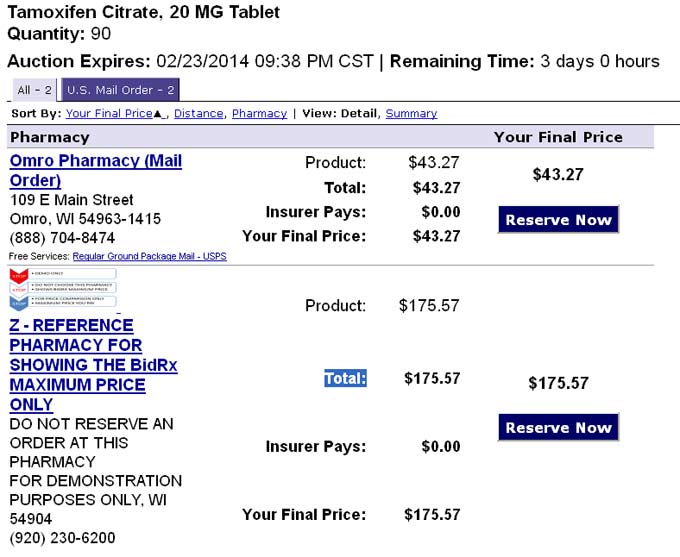The width and height of the screenshot is (680, 557).
Task: Open the Z - REFERENCE PHARMACY link
Action: [x=93, y=365]
